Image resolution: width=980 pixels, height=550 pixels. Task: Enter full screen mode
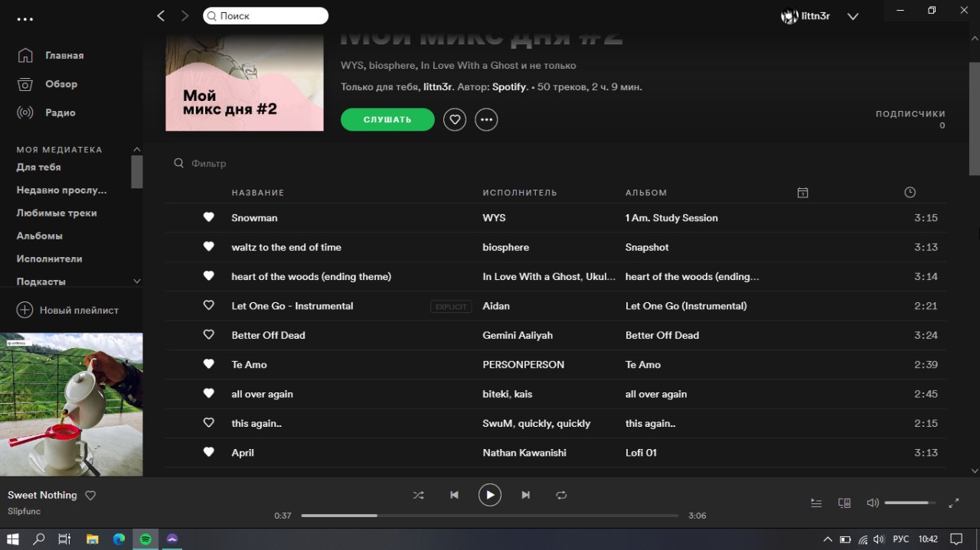point(954,503)
